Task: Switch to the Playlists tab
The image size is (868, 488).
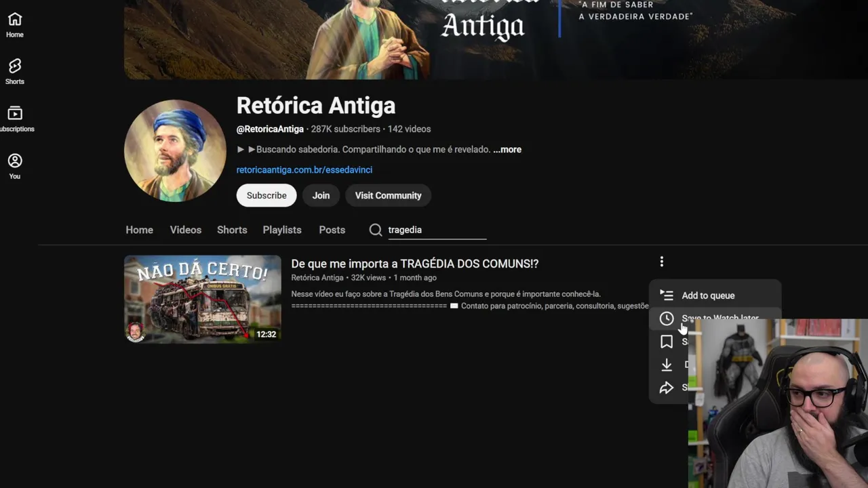Action: pos(282,230)
